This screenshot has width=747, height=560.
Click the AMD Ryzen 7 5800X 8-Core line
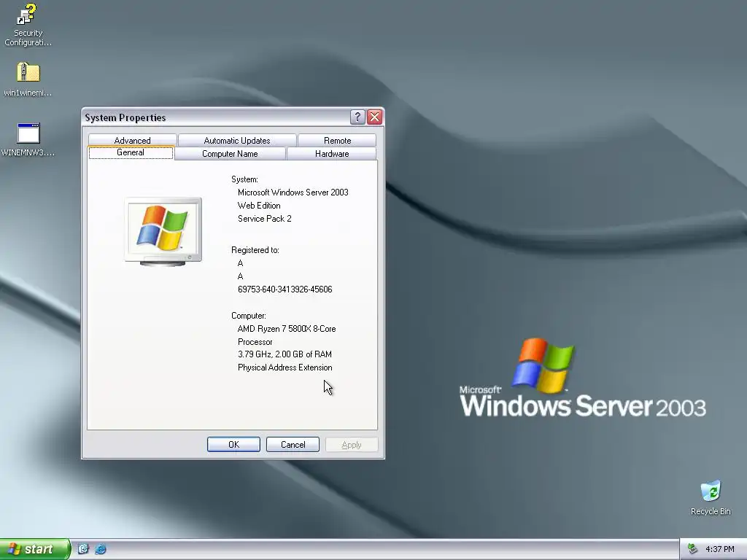(286, 329)
